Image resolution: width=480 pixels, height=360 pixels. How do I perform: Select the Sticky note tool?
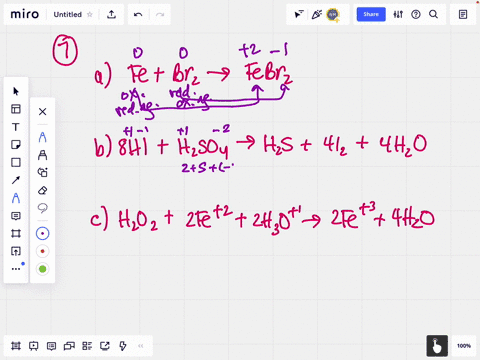tap(16, 145)
